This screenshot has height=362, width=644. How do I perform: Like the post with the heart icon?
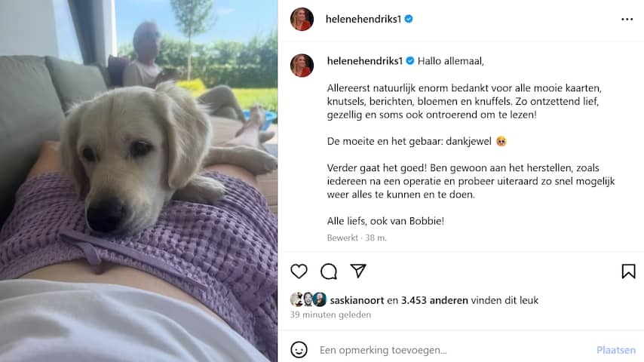click(299, 271)
